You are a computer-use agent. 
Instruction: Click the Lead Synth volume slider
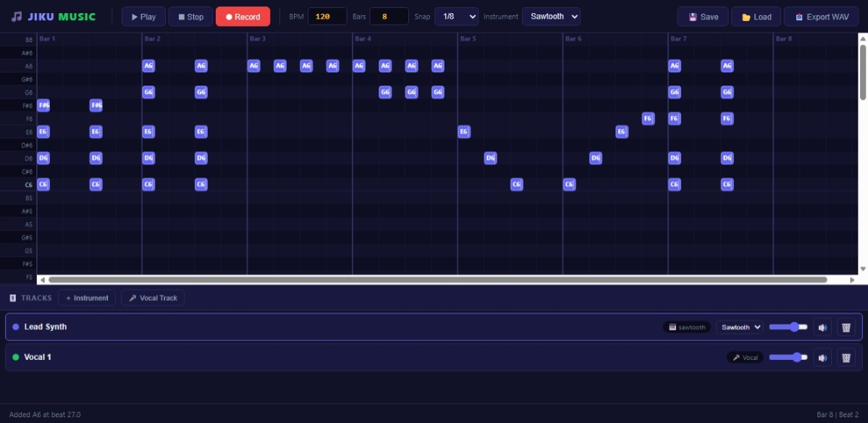click(x=788, y=327)
